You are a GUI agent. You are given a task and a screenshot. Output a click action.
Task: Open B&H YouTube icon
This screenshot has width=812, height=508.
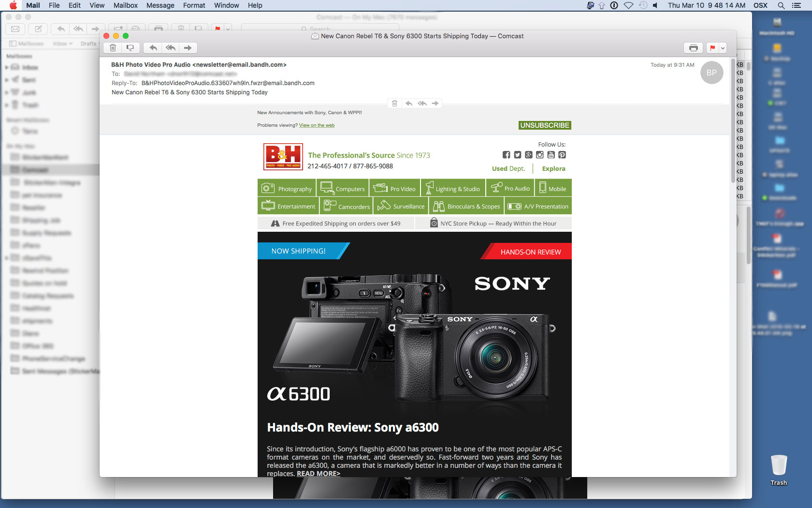click(x=551, y=155)
